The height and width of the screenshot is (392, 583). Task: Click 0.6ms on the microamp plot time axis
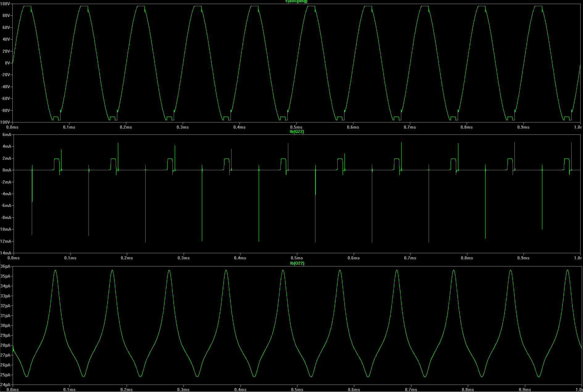(x=354, y=390)
